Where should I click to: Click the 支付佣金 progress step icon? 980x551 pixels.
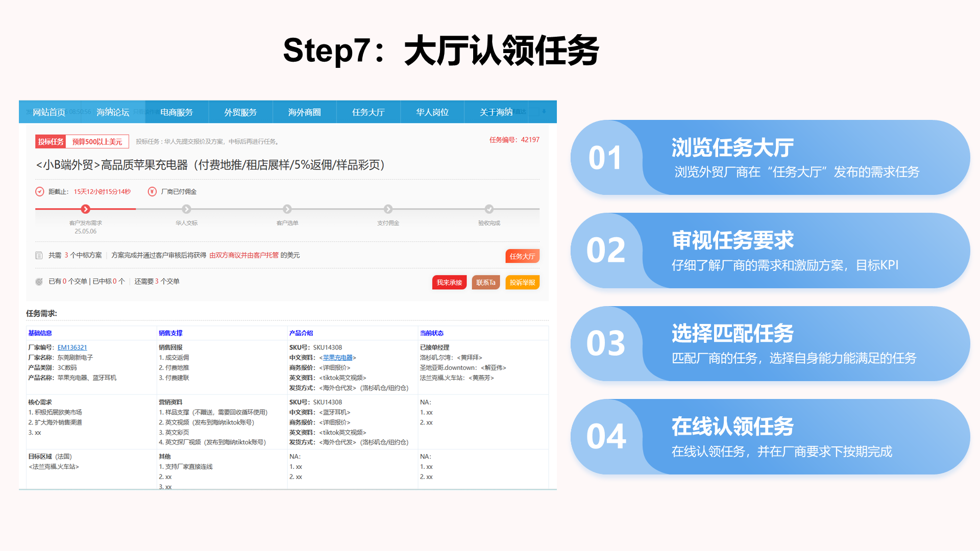point(388,209)
